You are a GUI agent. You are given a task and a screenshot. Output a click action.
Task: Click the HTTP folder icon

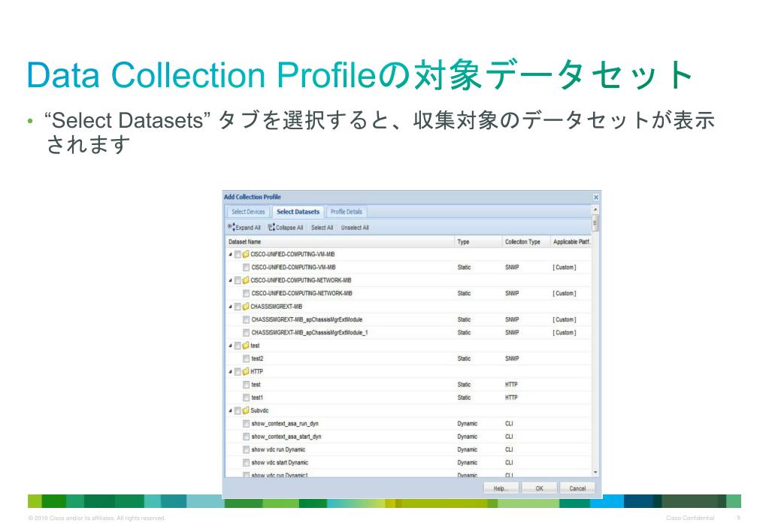tap(246, 372)
